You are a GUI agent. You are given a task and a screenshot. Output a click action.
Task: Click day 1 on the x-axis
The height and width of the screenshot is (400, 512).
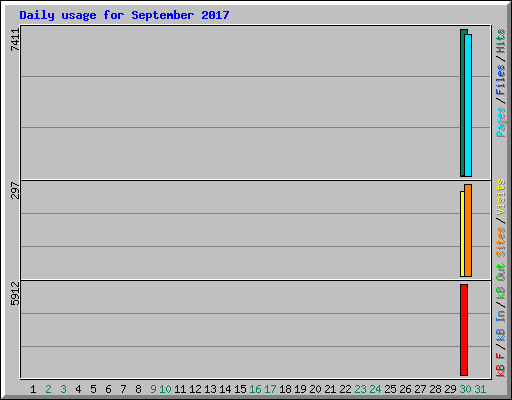coord(33,389)
